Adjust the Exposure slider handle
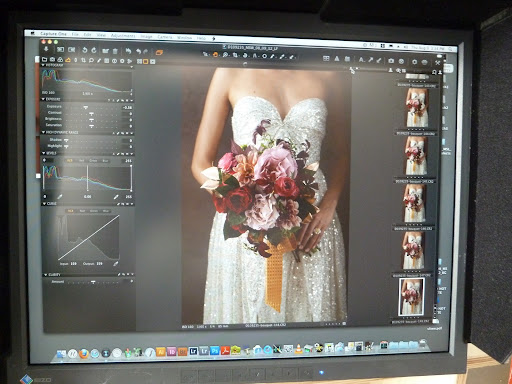Viewport: 512px width, 384px height. [x=86, y=107]
